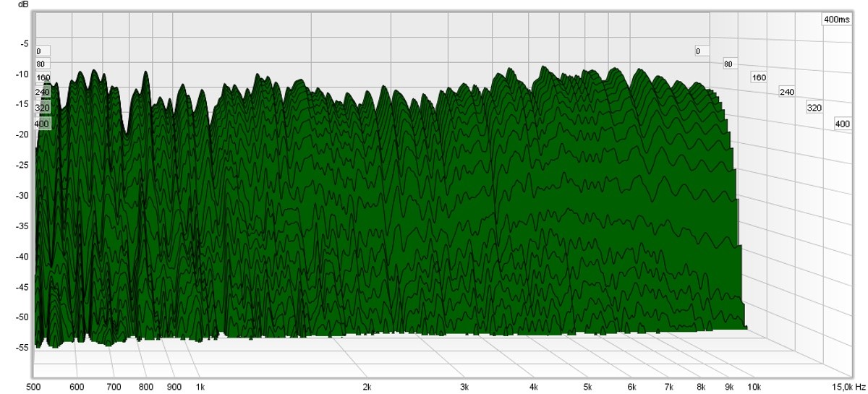Click the 320 time marker beside dB axis
This screenshot has width=868, height=394.
[43, 108]
